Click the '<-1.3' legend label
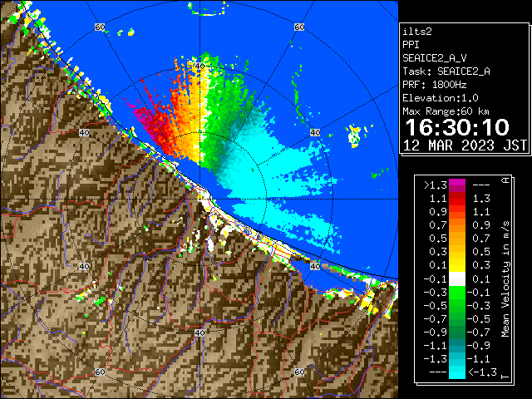 tap(482, 372)
